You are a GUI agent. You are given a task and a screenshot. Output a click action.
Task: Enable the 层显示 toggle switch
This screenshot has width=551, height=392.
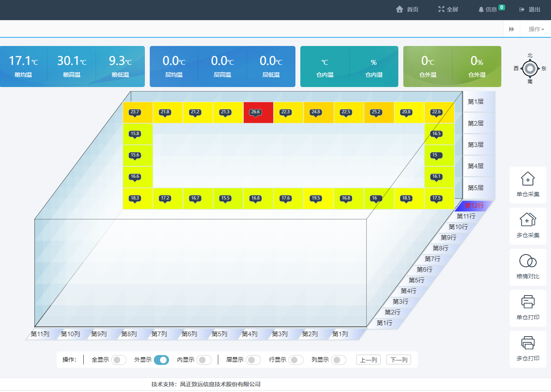click(253, 360)
